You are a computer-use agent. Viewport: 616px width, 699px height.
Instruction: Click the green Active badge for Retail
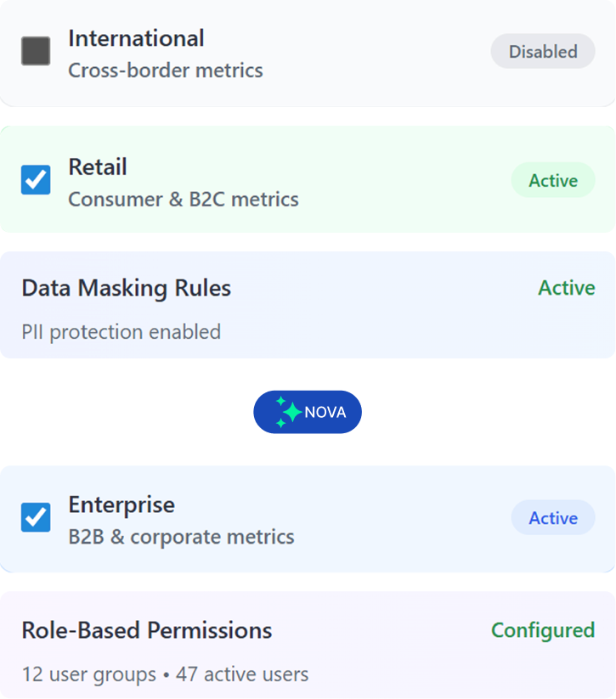[x=553, y=181]
